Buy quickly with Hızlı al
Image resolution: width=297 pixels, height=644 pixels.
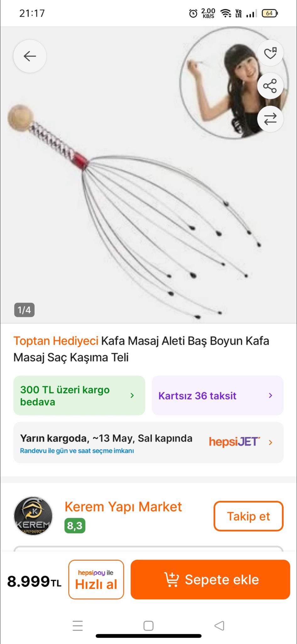(96, 580)
